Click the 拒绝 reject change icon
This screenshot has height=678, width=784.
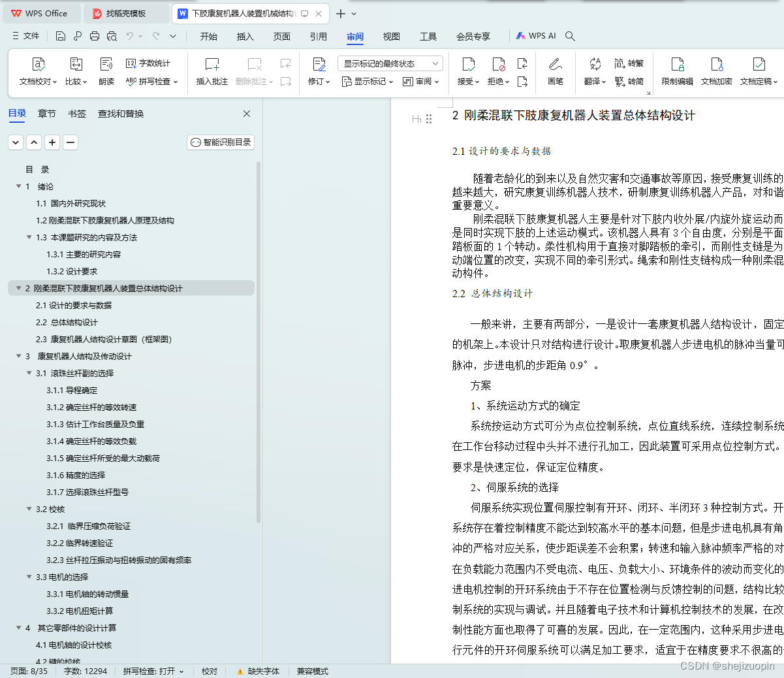(498, 65)
